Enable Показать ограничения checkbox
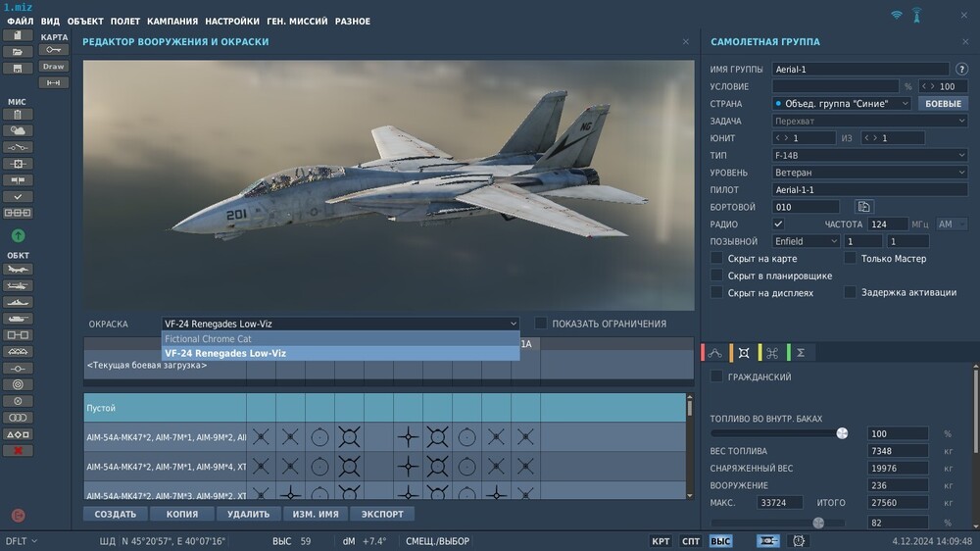 click(x=541, y=324)
